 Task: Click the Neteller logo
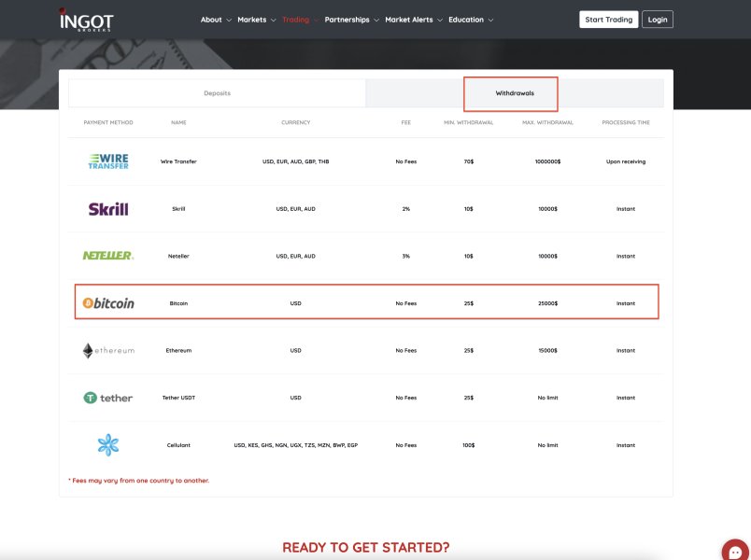point(108,256)
